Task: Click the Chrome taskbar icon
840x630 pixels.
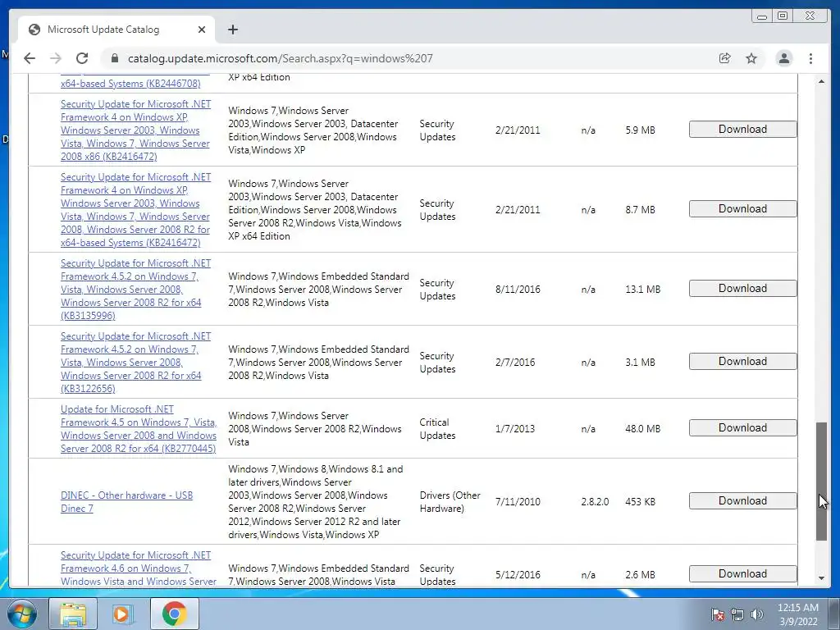Action: (x=174, y=614)
